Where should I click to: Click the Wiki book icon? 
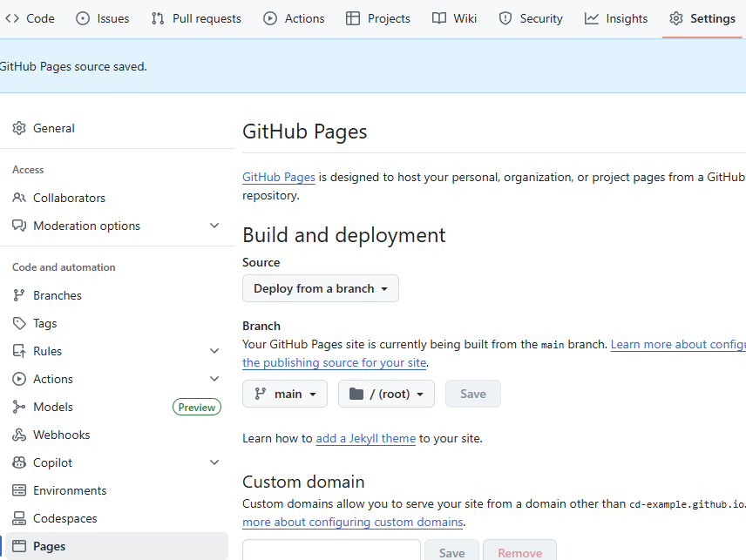click(x=439, y=18)
